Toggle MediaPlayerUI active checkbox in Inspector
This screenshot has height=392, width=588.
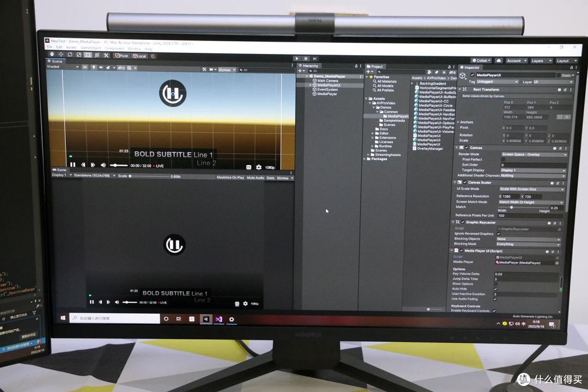coord(473,75)
